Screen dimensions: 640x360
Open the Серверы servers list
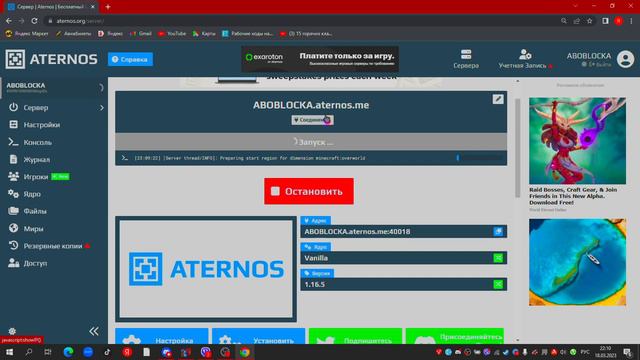coord(466,59)
